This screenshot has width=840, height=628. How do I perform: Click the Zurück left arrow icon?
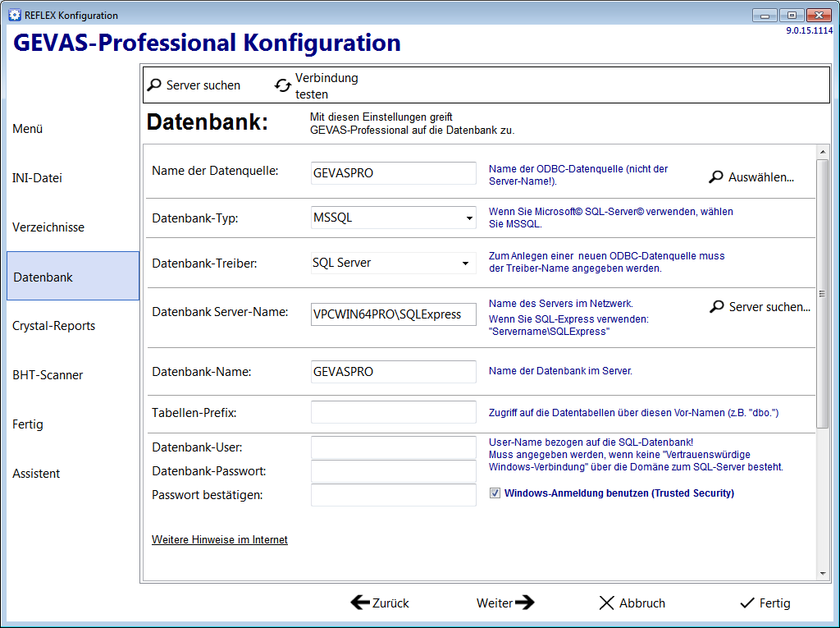tap(360, 603)
